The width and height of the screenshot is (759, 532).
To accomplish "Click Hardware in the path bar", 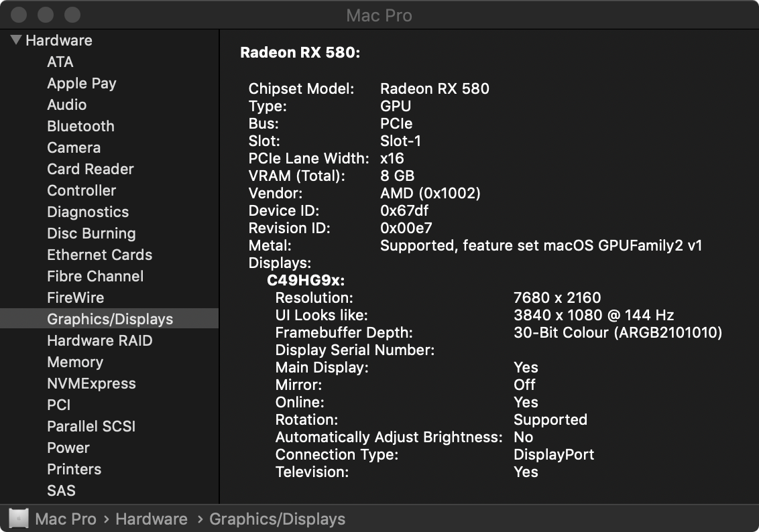I will (x=152, y=519).
